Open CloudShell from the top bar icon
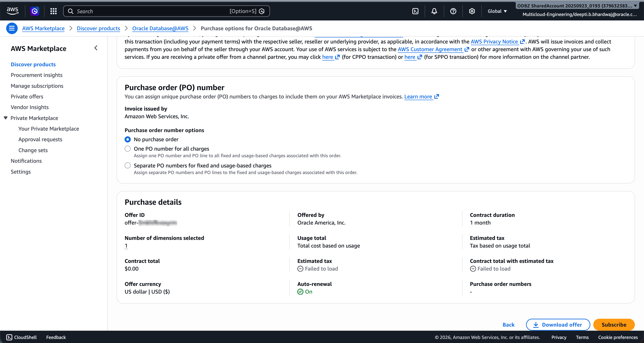 pos(415,11)
